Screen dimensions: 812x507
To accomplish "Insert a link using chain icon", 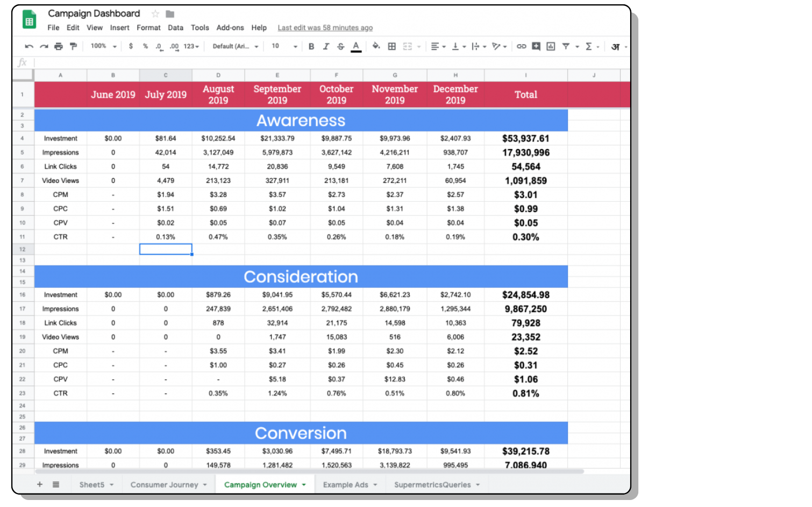I will tap(521, 47).
